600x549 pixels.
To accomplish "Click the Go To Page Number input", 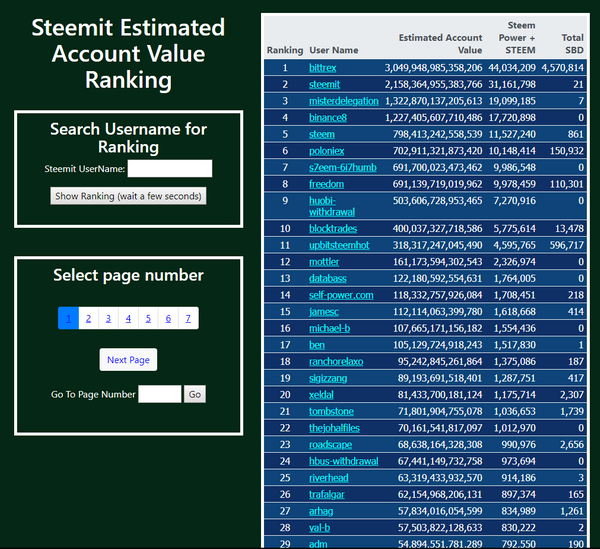I will pos(160,394).
